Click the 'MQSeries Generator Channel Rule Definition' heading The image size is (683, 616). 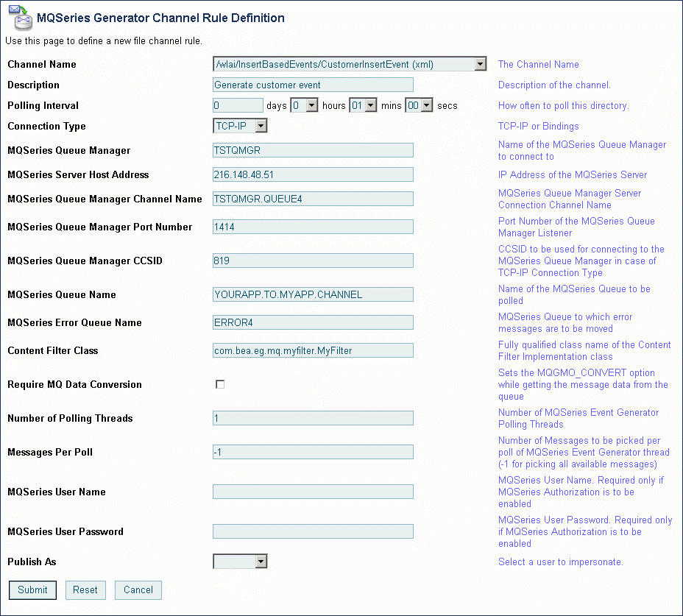(160, 18)
